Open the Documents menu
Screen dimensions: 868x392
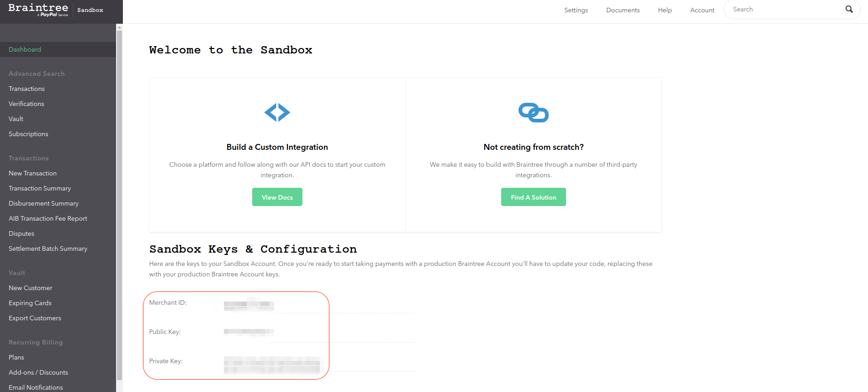click(623, 10)
